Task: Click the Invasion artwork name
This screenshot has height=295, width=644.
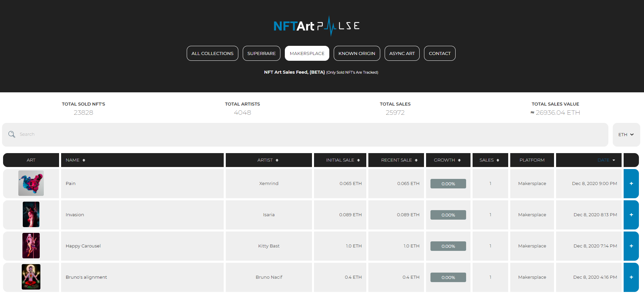Action: click(x=75, y=215)
